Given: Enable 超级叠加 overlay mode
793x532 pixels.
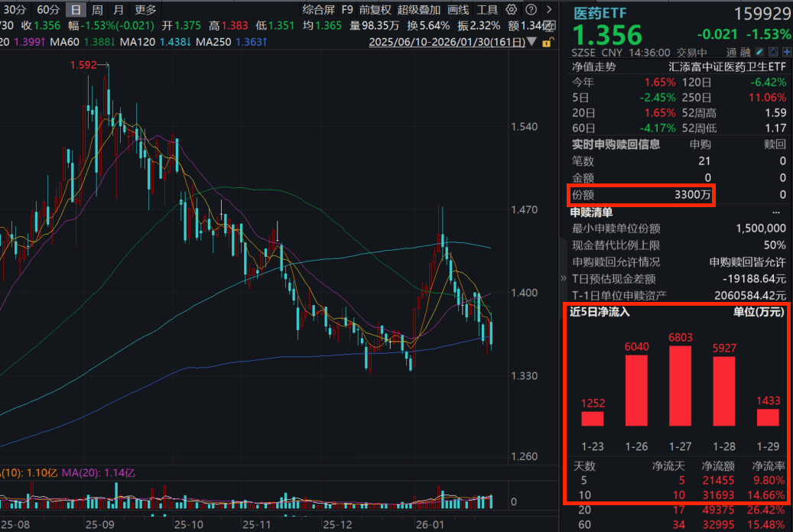Looking at the screenshot, I should tap(417, 9).
